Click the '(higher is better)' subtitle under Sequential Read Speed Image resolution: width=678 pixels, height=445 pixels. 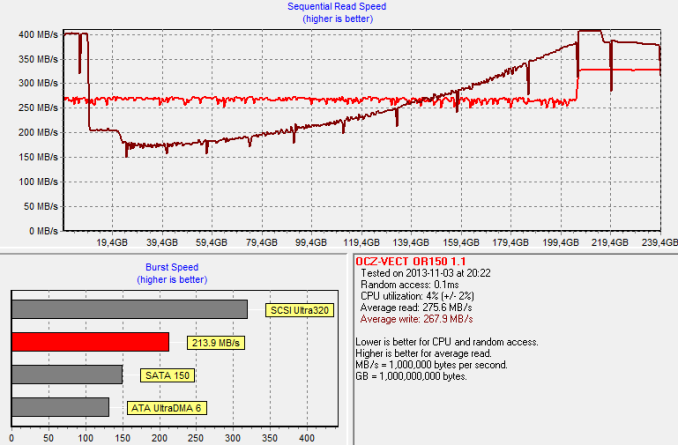(x=338, y=19)
